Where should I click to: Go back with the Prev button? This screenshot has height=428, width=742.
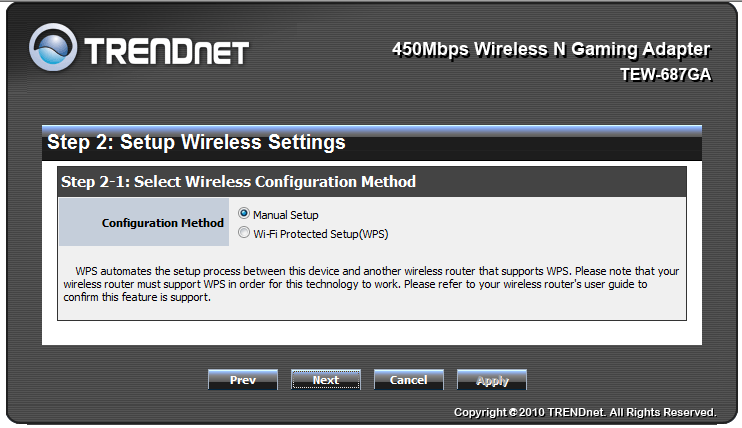(243, 380)
